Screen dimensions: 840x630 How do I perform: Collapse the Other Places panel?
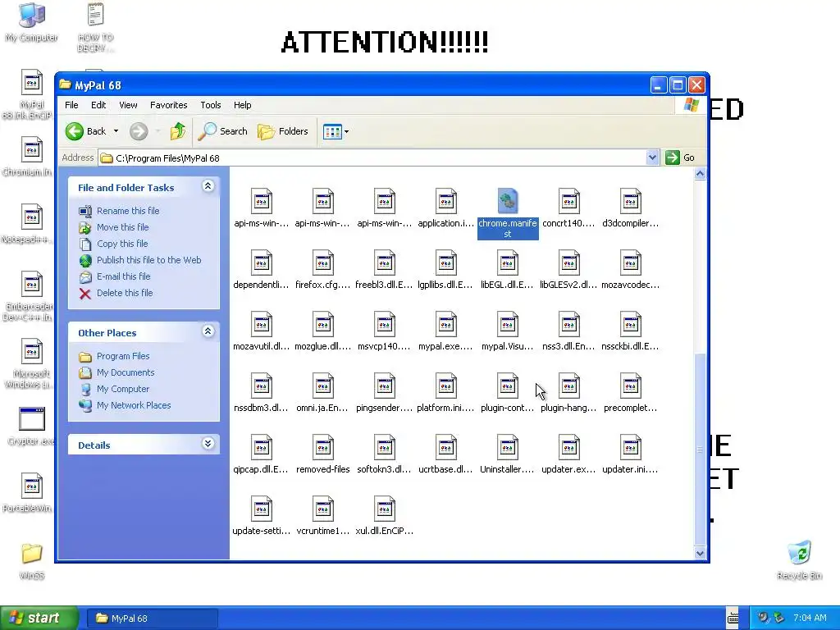tap(208, 331)
